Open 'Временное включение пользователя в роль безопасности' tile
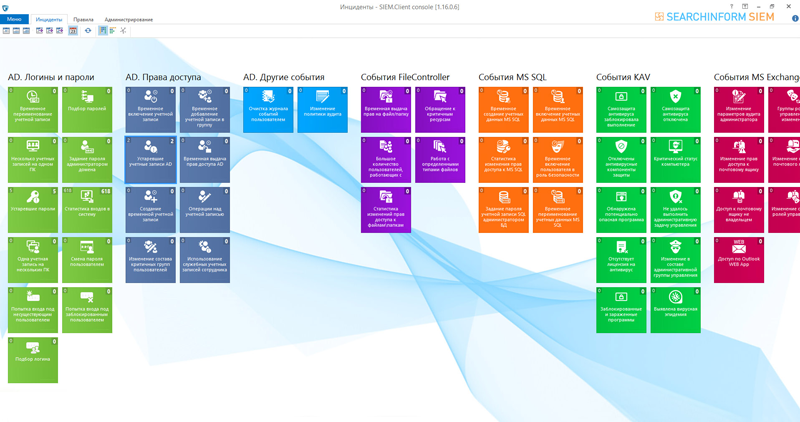This screenshot has height=422, width=800. click(x=558, y=160)
